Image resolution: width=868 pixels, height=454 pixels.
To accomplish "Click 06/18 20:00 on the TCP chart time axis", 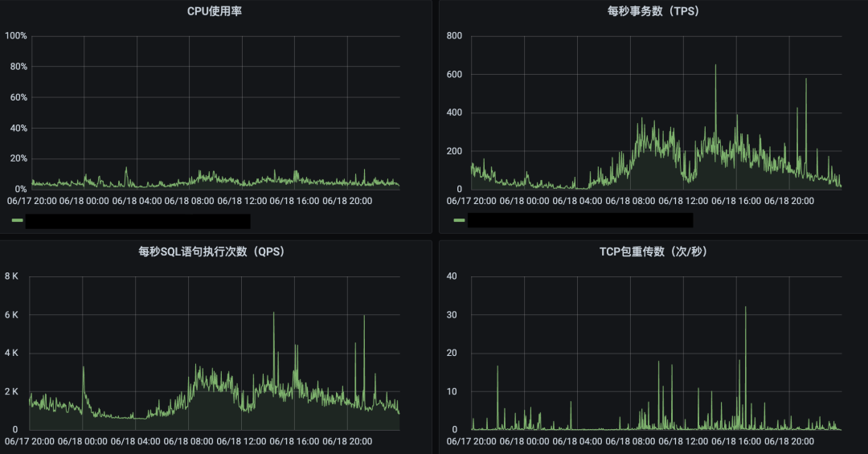I will (x=789, y=441).
